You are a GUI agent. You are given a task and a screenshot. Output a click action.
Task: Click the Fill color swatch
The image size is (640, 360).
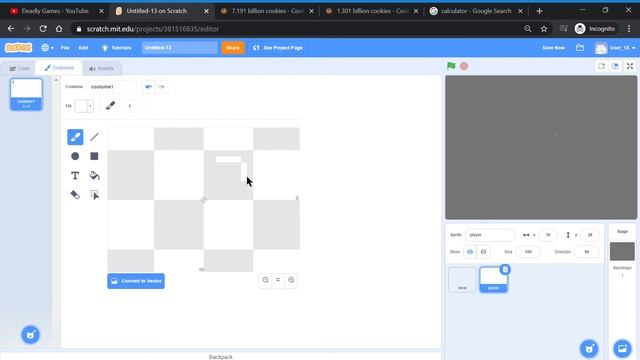point(81,106)
